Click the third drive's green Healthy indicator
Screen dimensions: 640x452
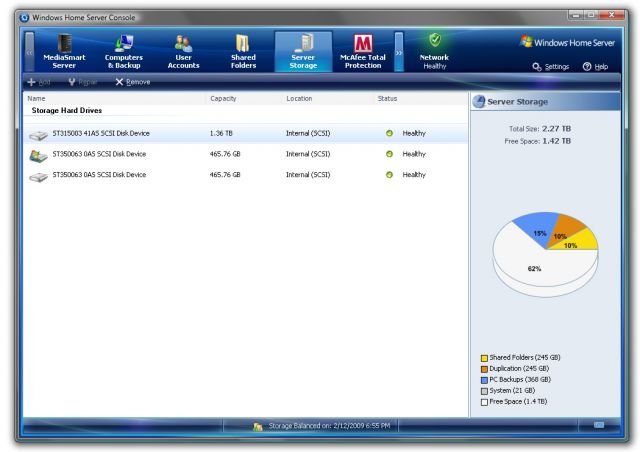coord(389,175)
